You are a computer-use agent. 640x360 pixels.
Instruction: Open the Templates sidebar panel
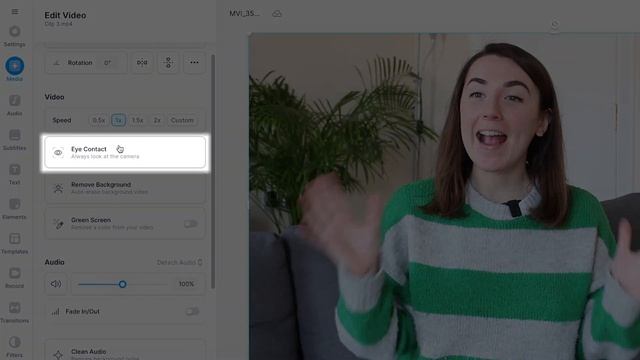(15, 244)
